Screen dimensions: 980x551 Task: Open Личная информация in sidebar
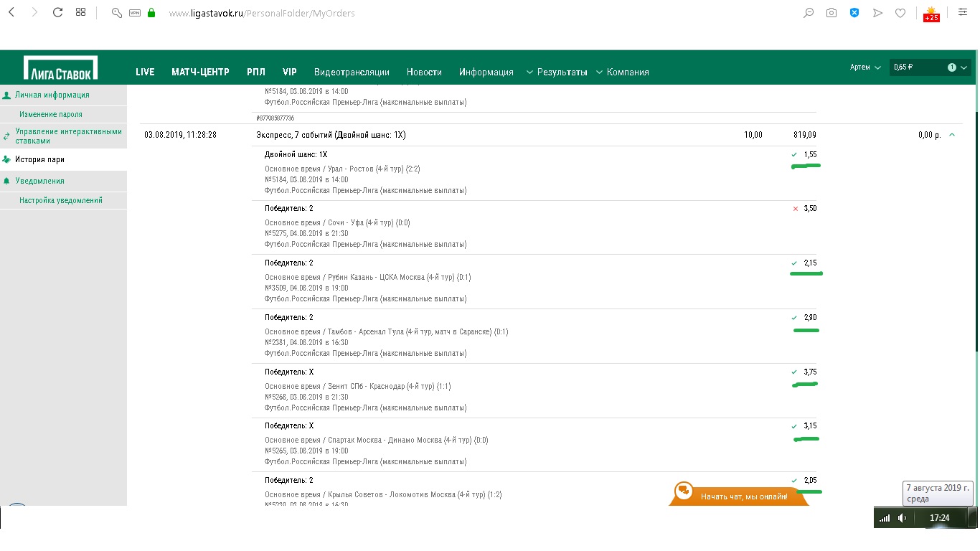[x=52, y=95]
